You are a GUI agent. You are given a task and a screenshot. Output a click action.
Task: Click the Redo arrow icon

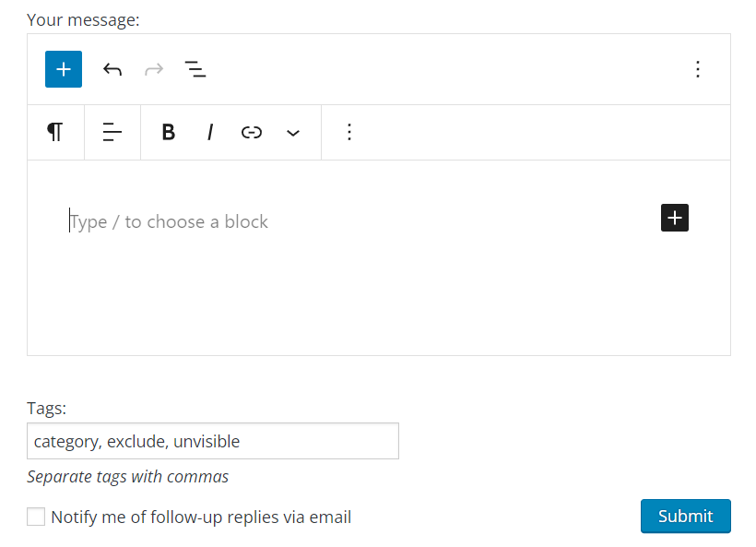coord(153,69)
